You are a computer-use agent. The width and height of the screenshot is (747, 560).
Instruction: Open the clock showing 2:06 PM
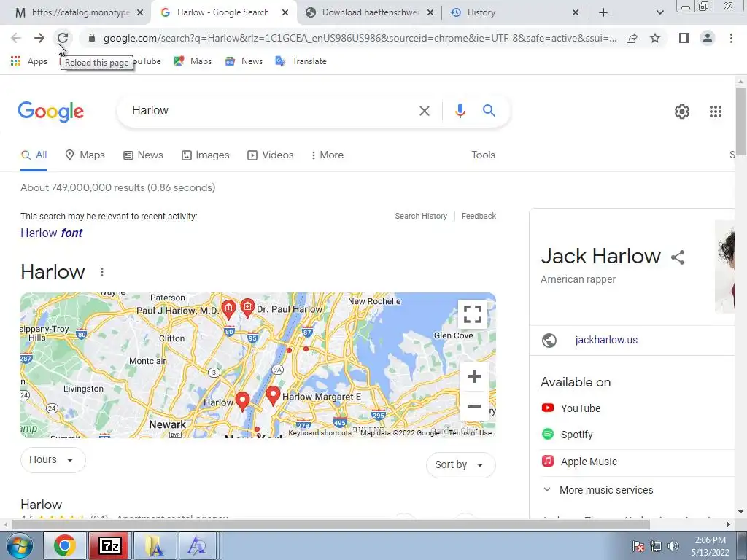point(710,546)
